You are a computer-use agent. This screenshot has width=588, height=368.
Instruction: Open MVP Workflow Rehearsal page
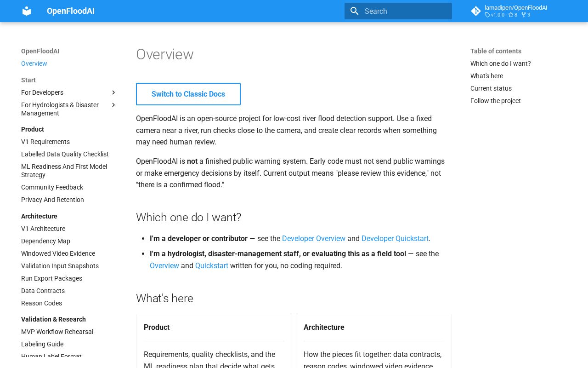(x=57, y=332)
